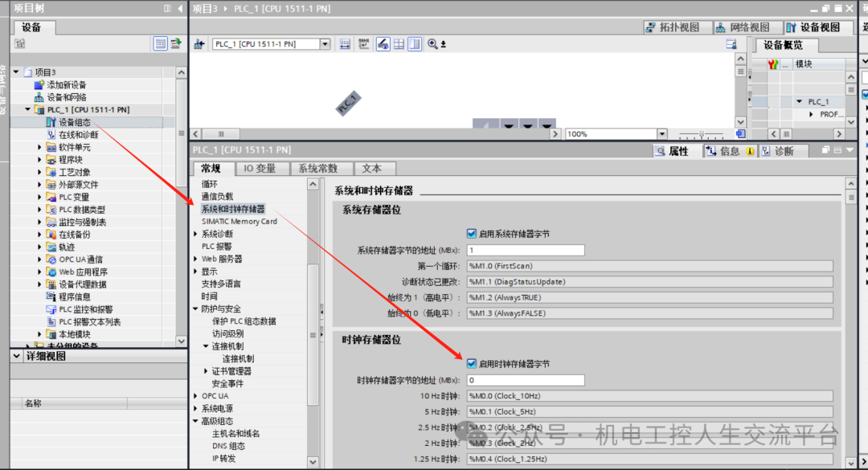Select 系统和时钟存储器 in properties list
Viewport: 868px width, 470px height.
(233, 209)
